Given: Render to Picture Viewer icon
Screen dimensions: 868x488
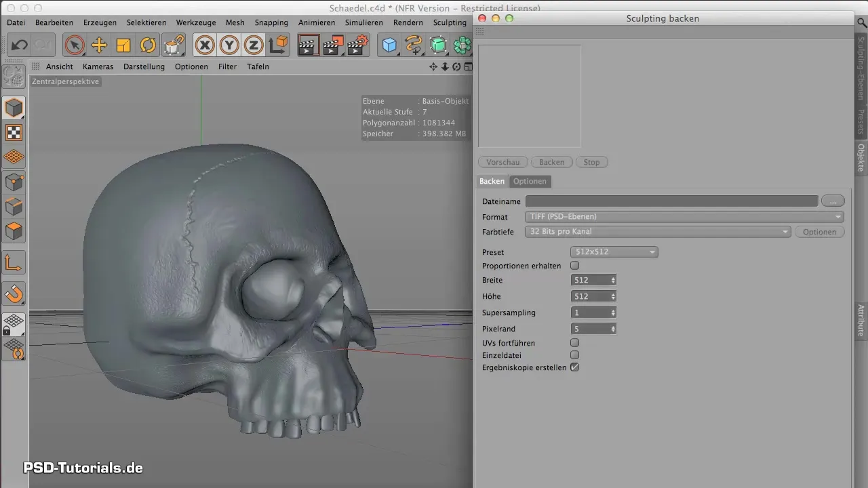Looking at the screenshot, I should [333, 45].
